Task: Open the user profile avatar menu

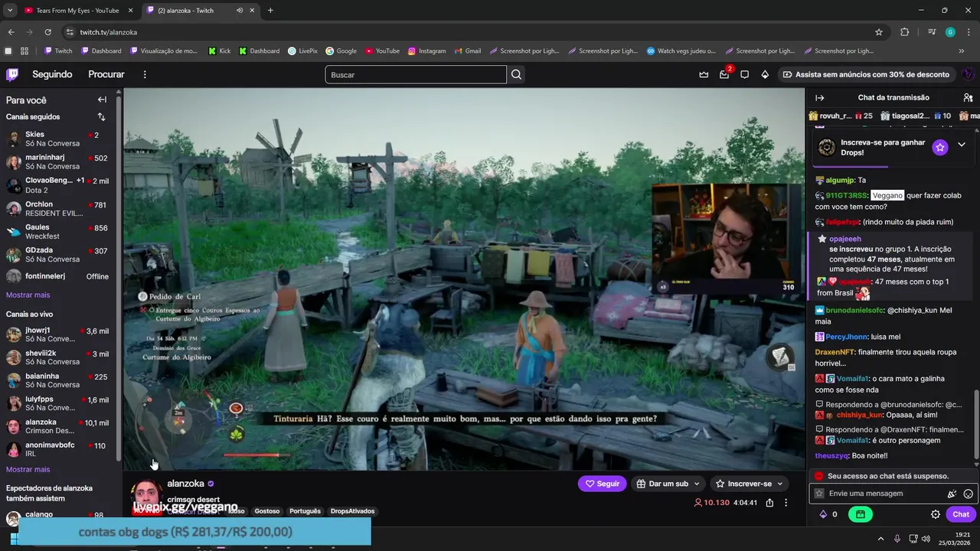Action: 968,74
